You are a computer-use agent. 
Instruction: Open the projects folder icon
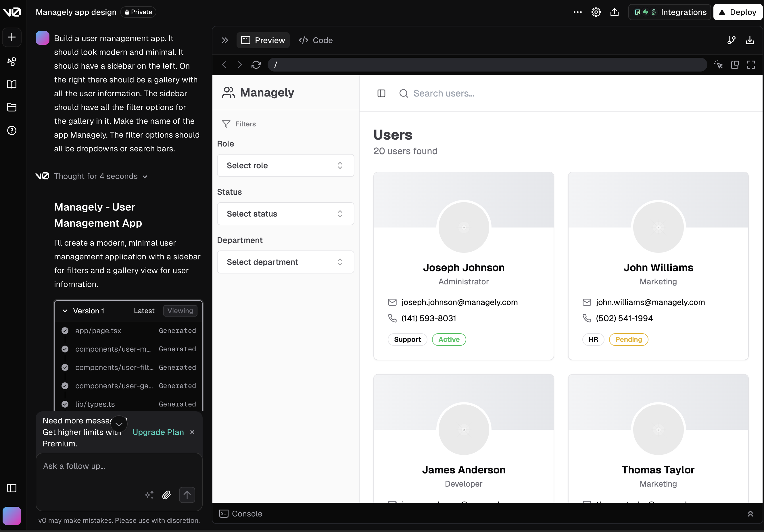(x=12, y=107)
